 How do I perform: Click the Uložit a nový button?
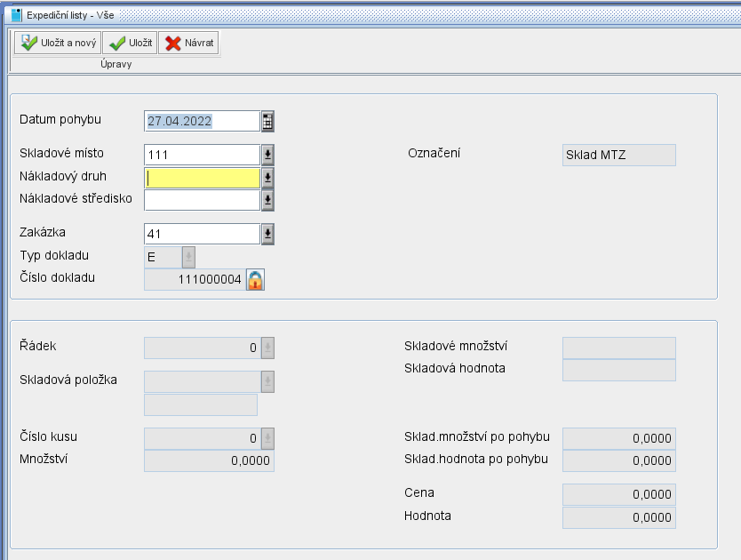tap(57, 43)
